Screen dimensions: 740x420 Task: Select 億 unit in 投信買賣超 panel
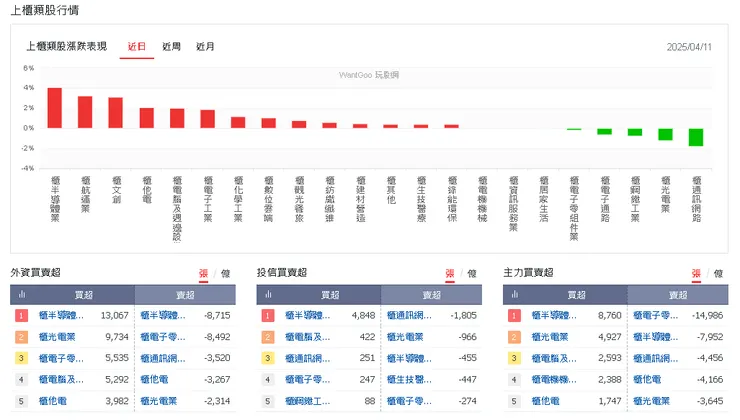pos(472,273)
